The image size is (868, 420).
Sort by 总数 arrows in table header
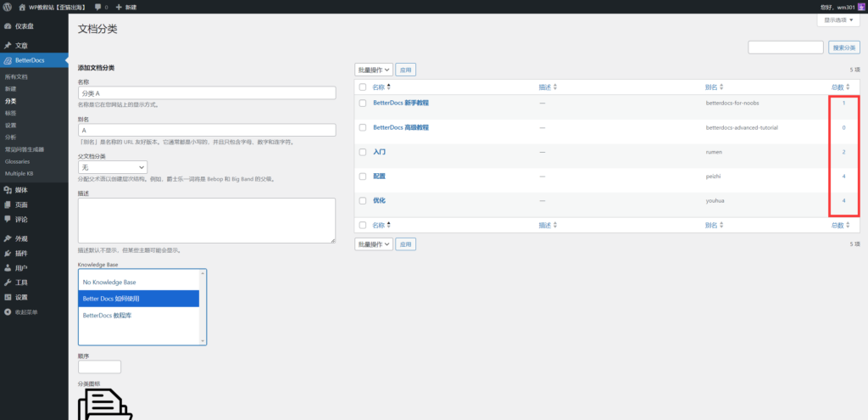[x=848, y=87]
